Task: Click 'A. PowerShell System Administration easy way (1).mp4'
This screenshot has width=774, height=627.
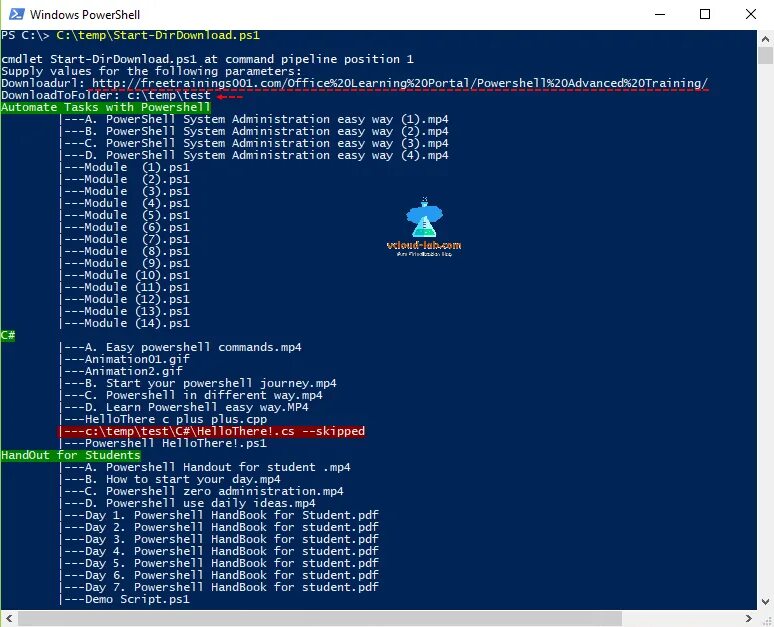Action: pyautogui.click(x=267, y=119)
